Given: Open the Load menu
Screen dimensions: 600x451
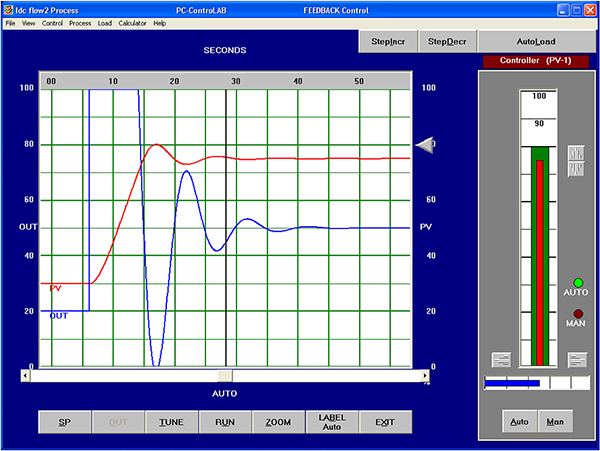Looking at the screenshot, I should (104, 23).
